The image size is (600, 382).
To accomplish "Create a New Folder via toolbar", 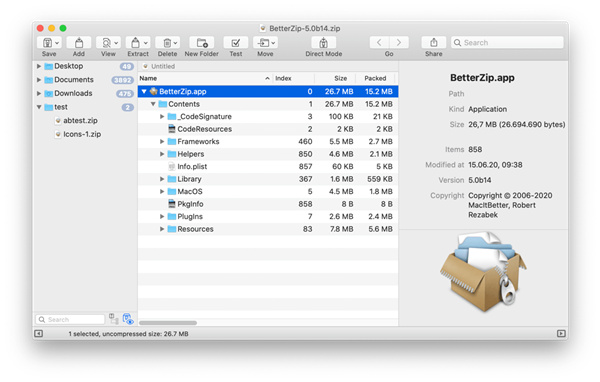I will 202,42.
